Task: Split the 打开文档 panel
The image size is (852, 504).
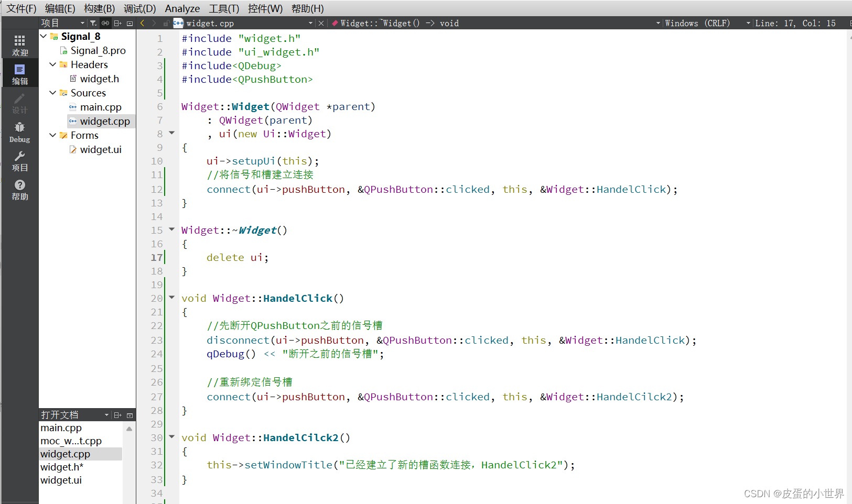Action: tap(117, 415)
